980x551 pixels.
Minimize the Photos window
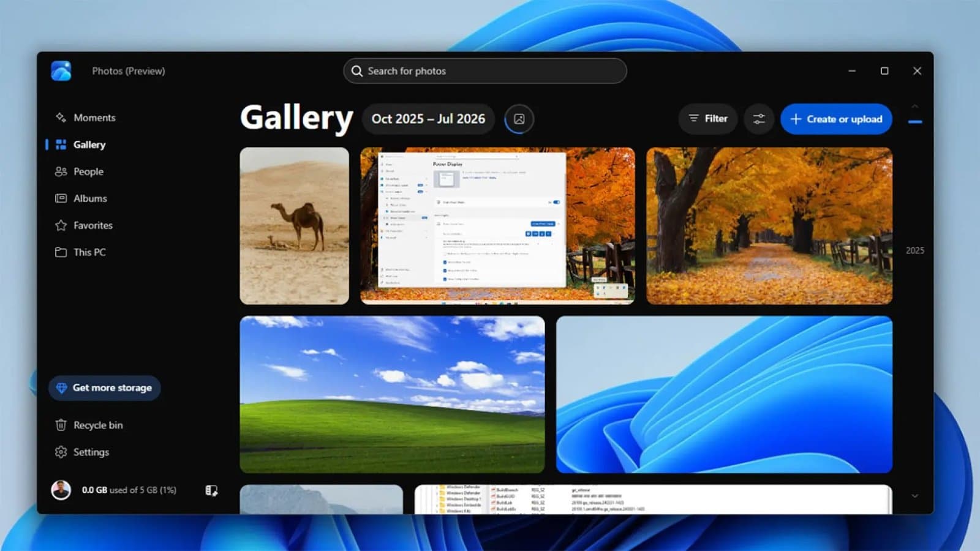pyautogui.click(x=852, y=71)
